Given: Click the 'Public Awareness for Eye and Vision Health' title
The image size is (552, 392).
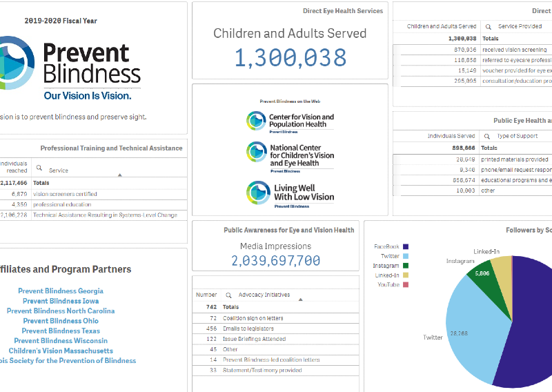Looking at the screenshot, I should (289, 231).
